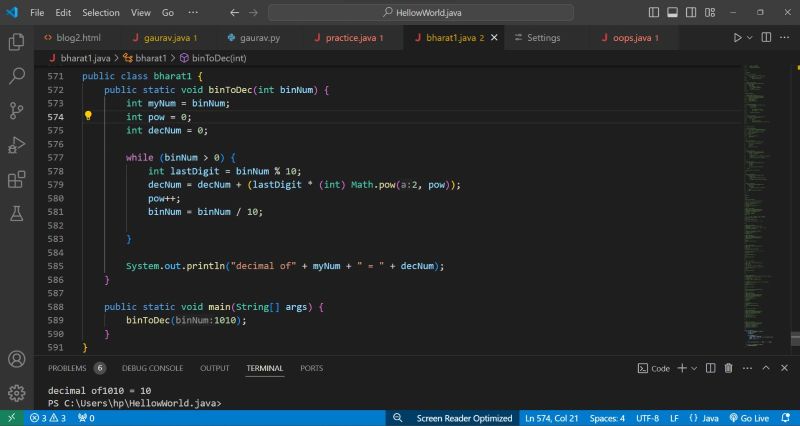Click the Code terminal label
This screenshot has width=800, height=426.
click(654, 368)
